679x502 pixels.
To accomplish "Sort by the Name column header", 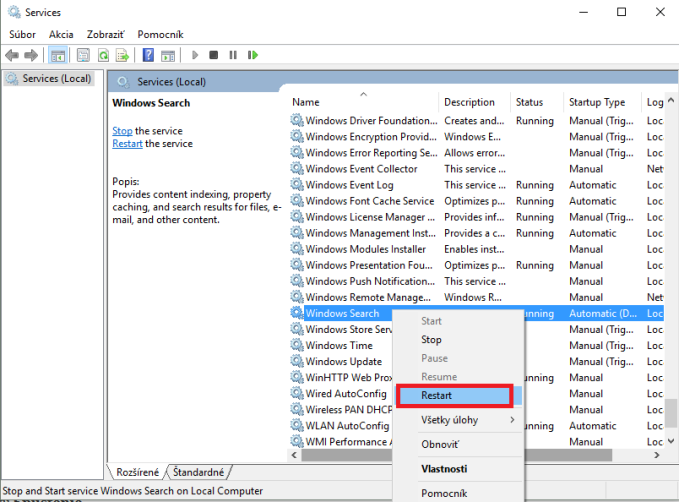I will pos(363,102).
